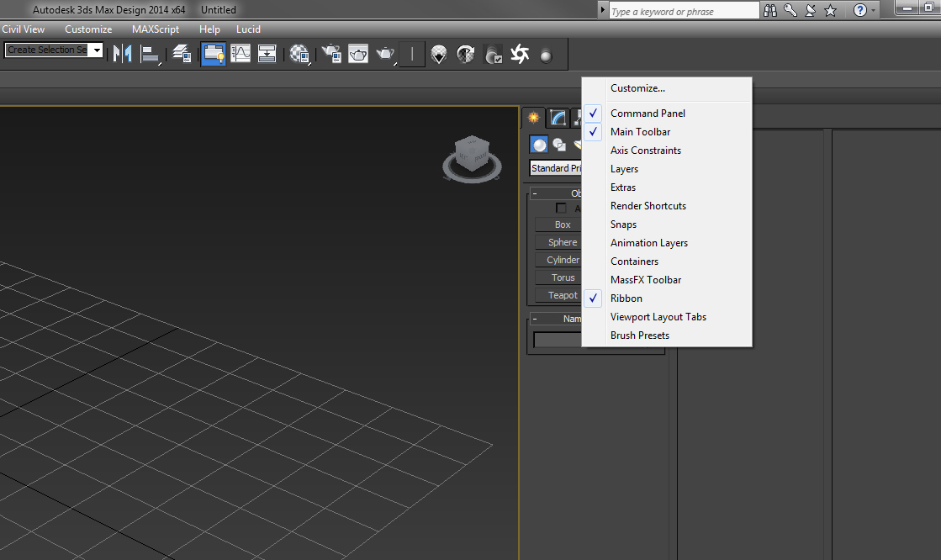Screen dimensions: 941x560
Task: Uncheck Command Panel in the context menu
Action: [x=648, y=114]
